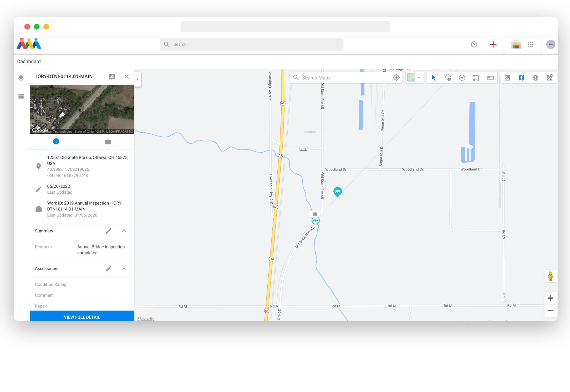Click the satellite image thumbnail
This screenshot has width=570, height=392.
(82, 110)
